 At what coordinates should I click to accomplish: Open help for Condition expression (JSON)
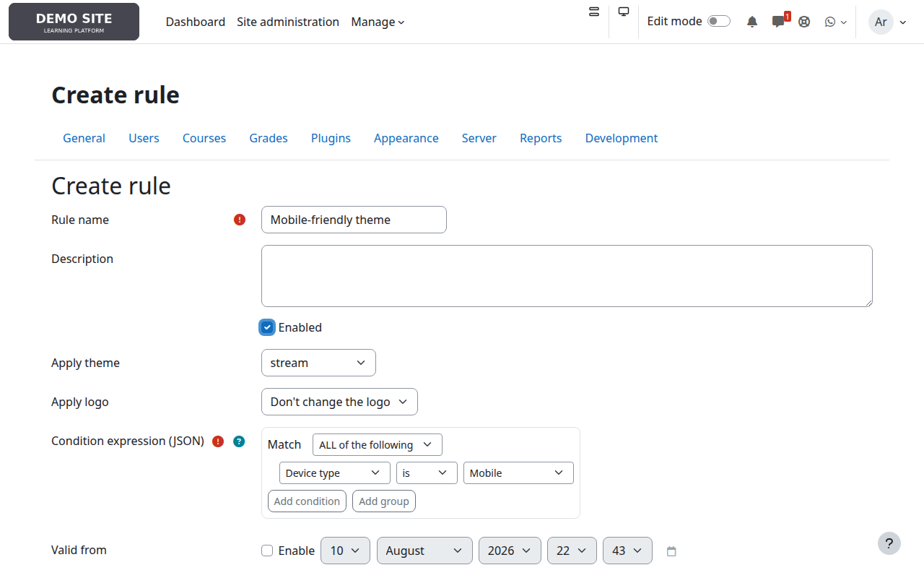pos(239,441)
